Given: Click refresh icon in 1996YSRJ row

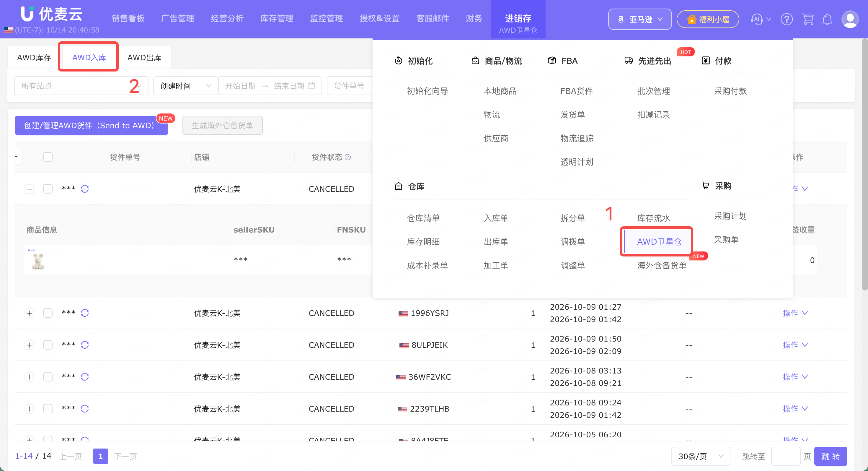Looking at the screenshot, I should pyautogui.click(x=84, y=313).
